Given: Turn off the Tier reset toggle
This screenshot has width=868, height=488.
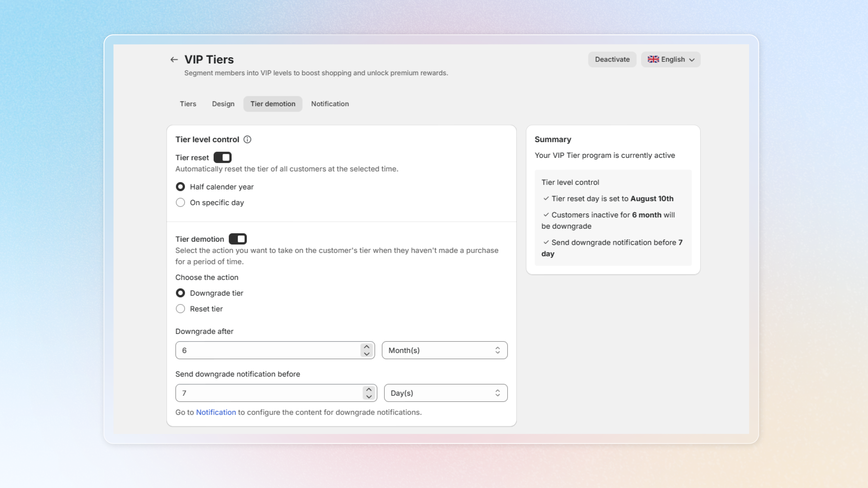Looking at the screenshot, I should point(222,157).
